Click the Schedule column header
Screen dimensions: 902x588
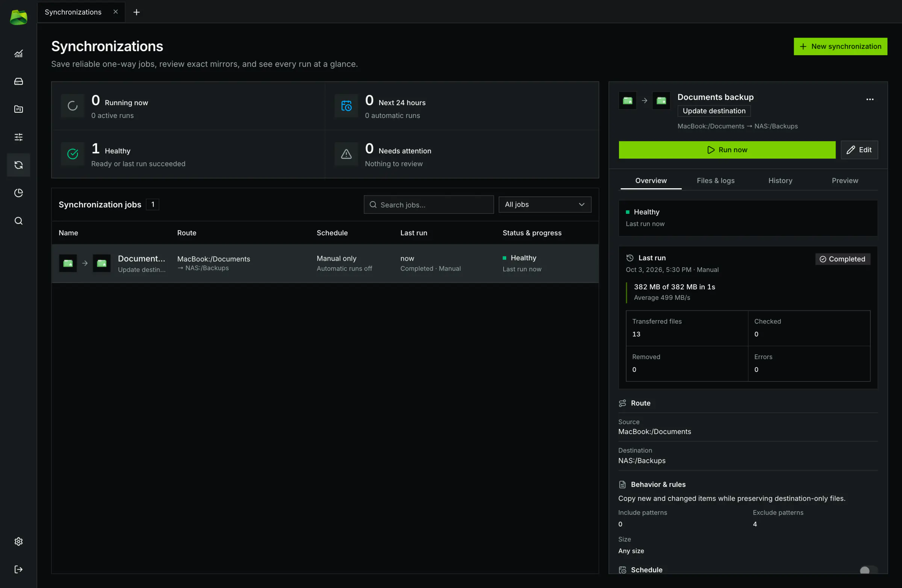point(332,233)
